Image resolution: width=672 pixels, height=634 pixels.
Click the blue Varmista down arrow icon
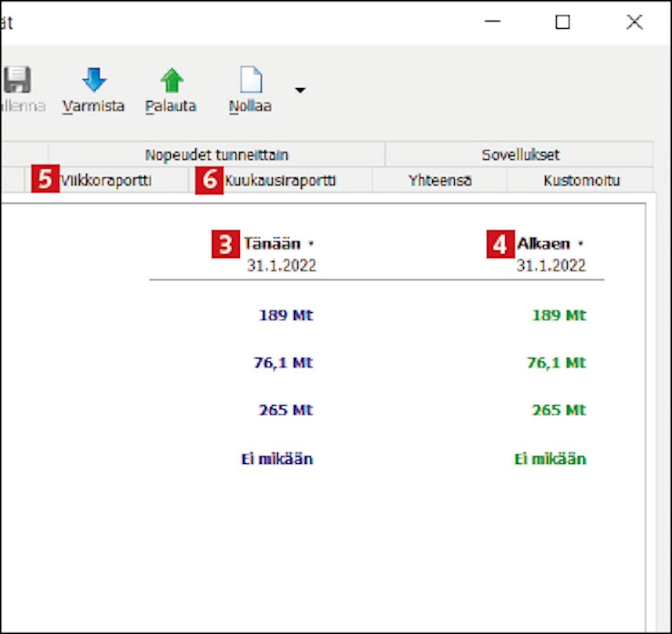click(94, 80)
